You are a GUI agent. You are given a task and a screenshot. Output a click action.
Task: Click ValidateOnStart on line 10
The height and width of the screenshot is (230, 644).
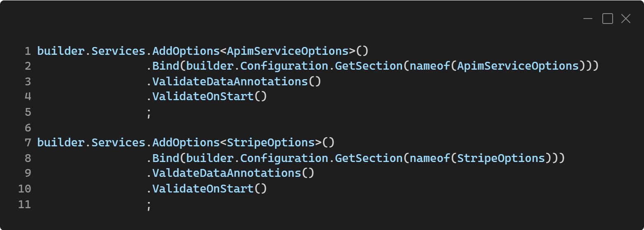[203, 188]
